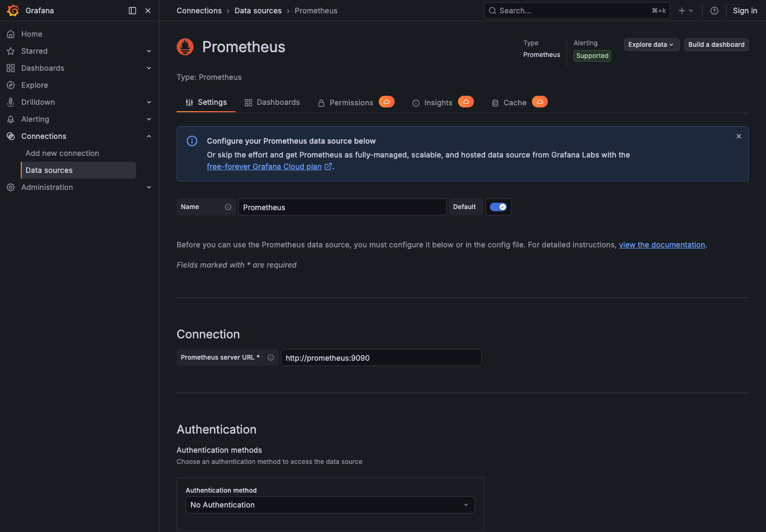Click the Starred star icon
This screenshot has height=532, width=766.
[11, 51]
